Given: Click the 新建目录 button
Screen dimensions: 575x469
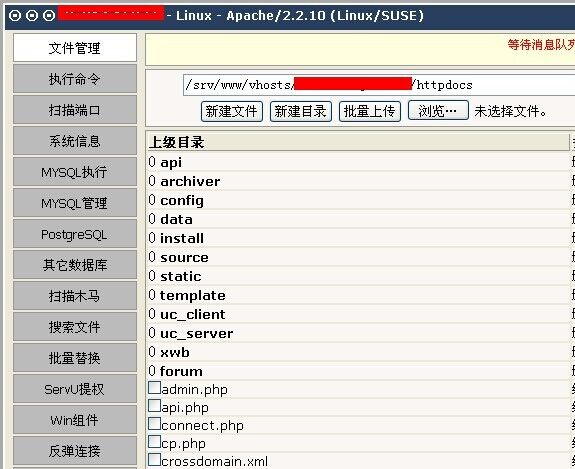Looking at the screenshot, I should pyautogui.click(x=301, y=111).
